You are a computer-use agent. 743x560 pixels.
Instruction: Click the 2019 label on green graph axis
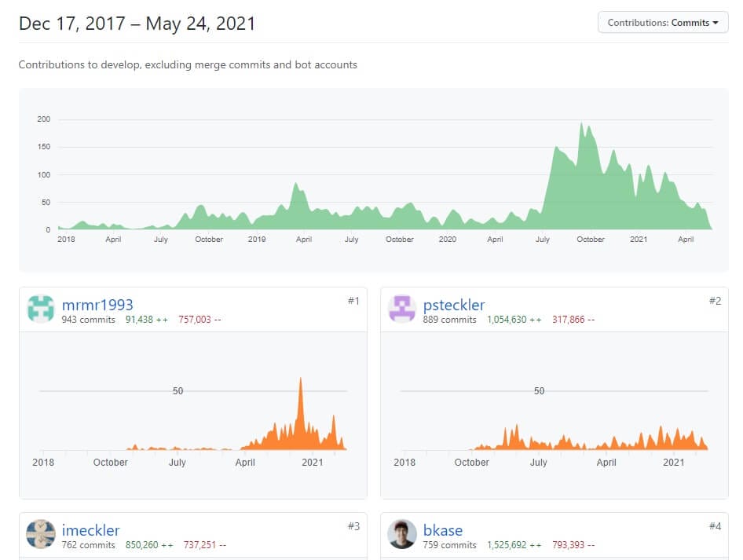[257, 240]
